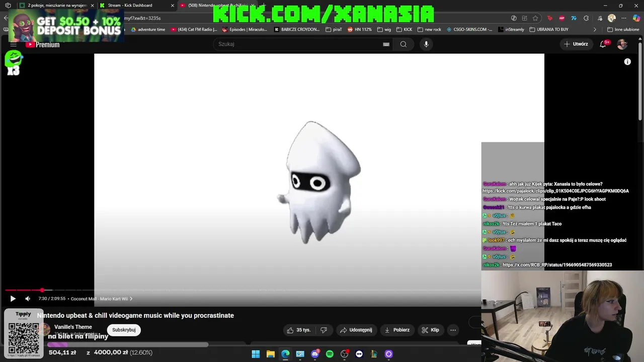This screenshot has width=644, height=362.
Task: Expand UBRANIA TO BUY bookmarks folder
Action: [549, 30]
